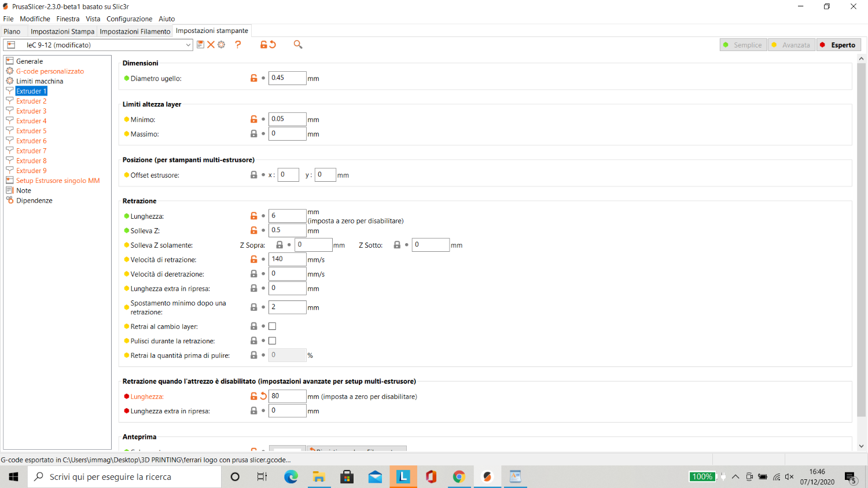The image size is (868, 488).
Task: Open the Vista menu
Action: [93, 19]
